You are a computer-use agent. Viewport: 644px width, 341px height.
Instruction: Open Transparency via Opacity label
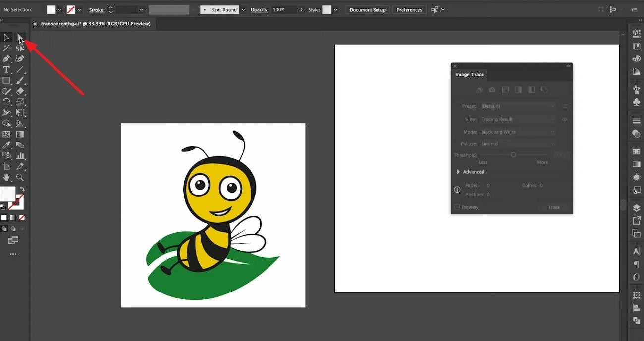coord(259,10)
